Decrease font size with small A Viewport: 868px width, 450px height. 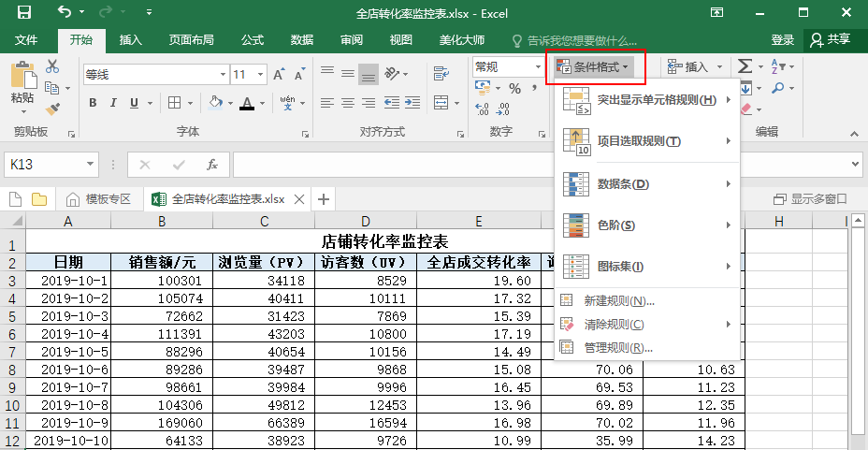[299, 74]
